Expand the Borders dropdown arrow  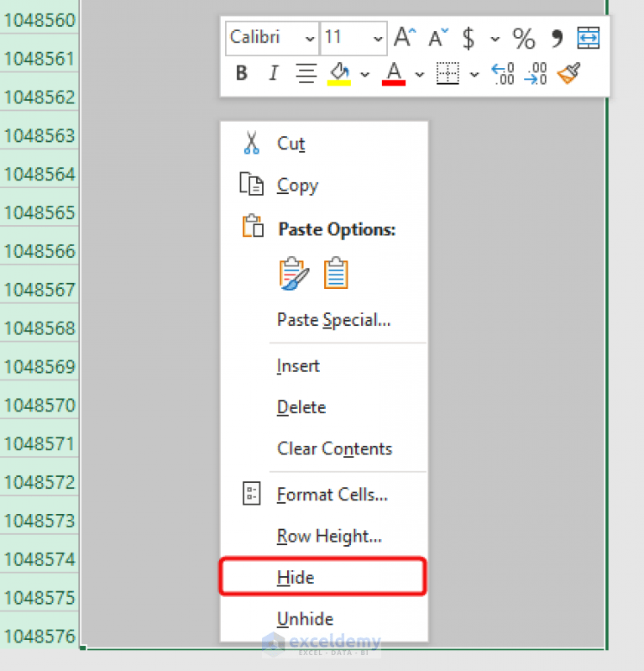(x=474, y=75)
